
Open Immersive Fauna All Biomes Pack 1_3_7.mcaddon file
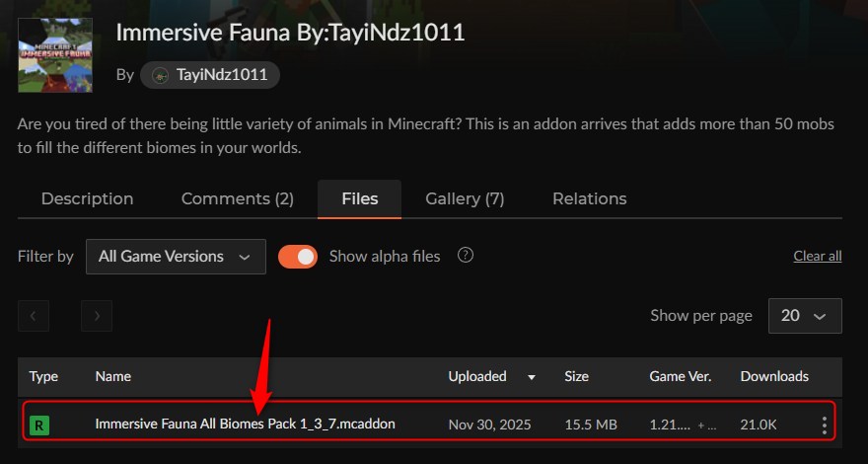tap(246, 425)
